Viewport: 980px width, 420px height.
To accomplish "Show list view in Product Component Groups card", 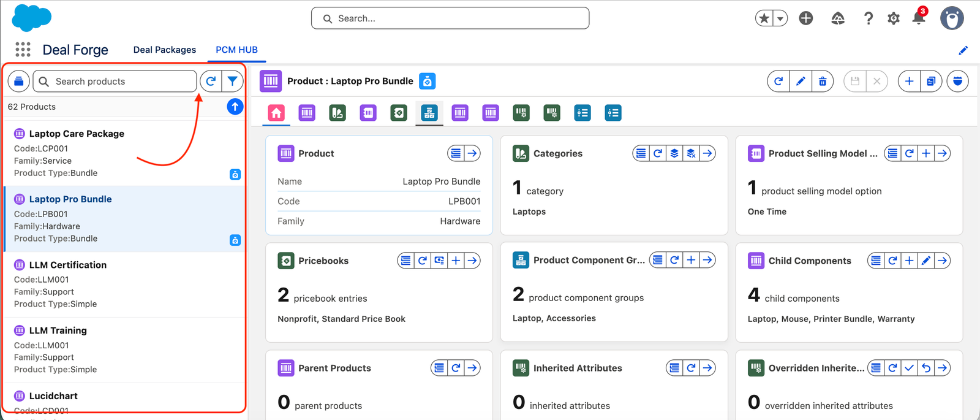I will [x=658, y=260].
